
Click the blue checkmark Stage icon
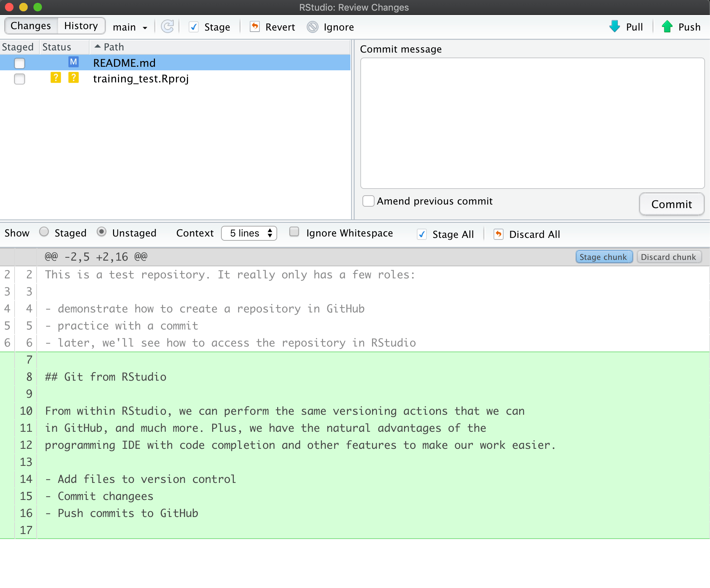point(194,27)
